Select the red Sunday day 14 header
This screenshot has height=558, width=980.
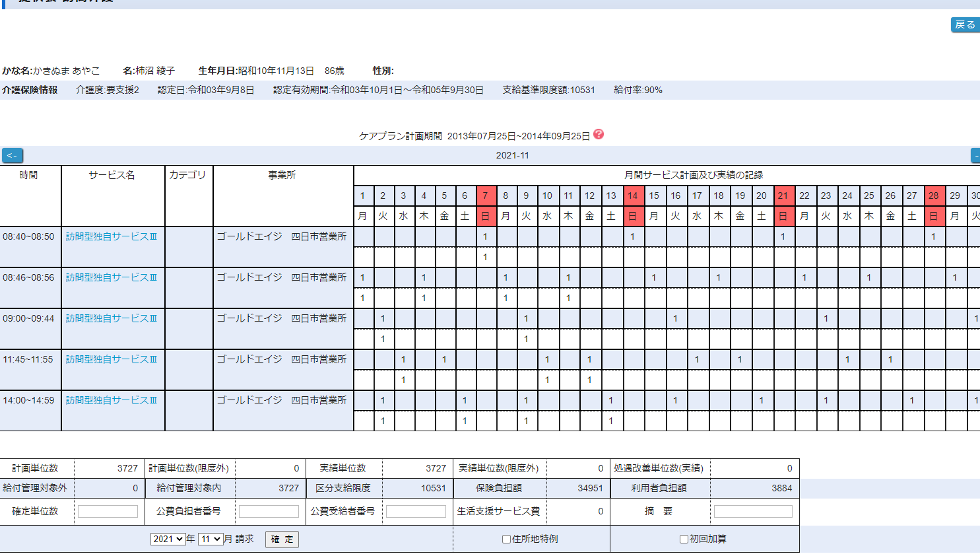pyautogui.click(x=632, y=195)
